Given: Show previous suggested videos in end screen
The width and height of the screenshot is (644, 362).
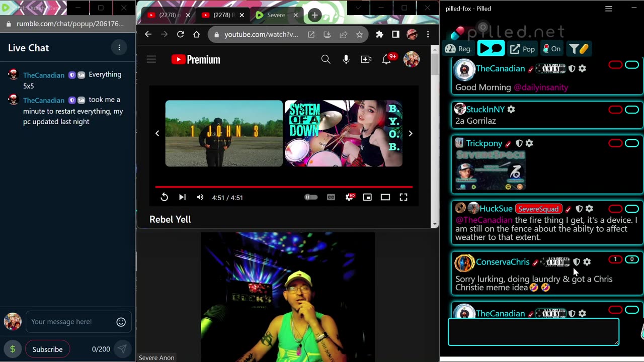Looking at the screenshot, I should coord(157,133).
